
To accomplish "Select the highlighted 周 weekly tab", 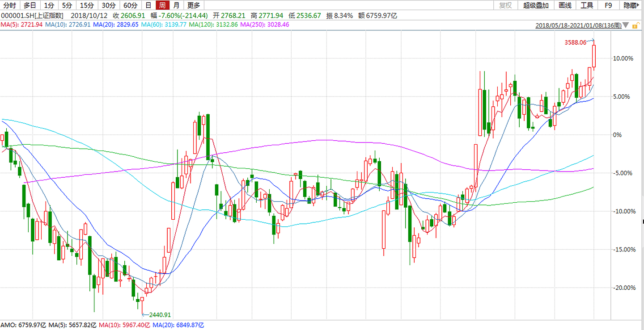I will point(163,5).
